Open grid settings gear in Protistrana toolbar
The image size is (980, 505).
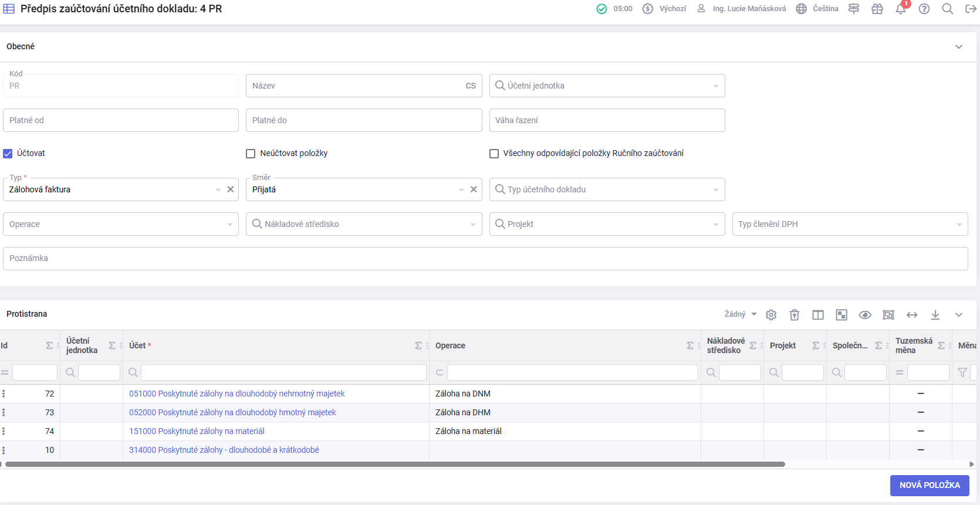click(771, 315)
